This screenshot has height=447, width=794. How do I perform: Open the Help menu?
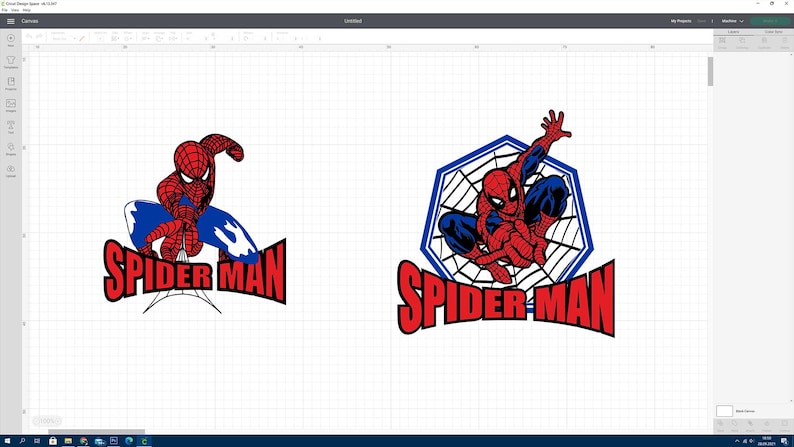(x=27, y=10)
